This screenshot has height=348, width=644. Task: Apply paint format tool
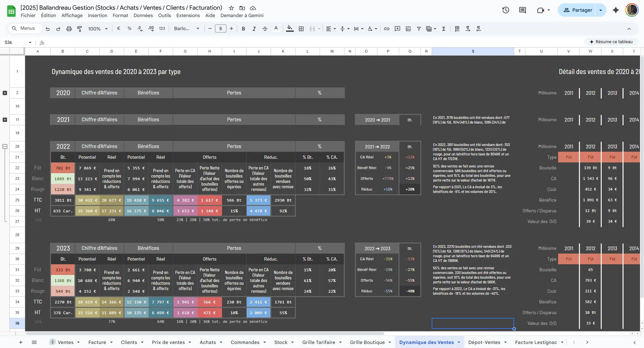(79, 29)
